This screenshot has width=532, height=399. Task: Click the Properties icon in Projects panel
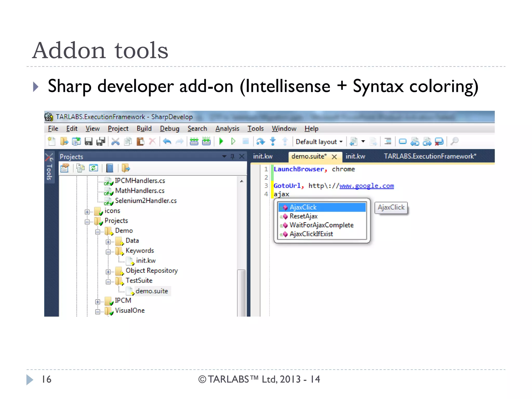(x=65, y=168)
